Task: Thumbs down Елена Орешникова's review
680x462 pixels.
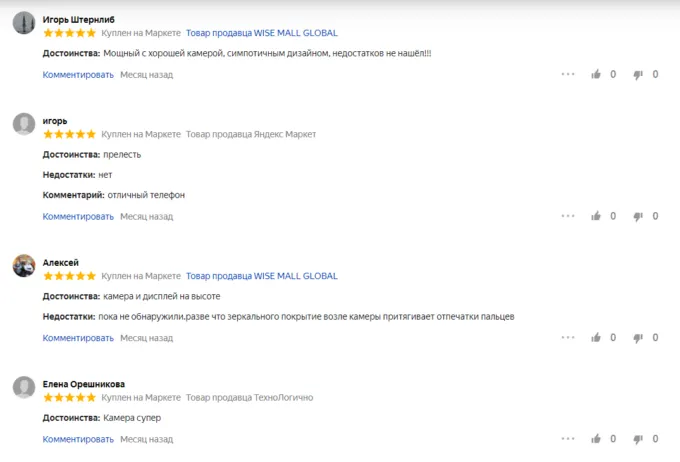Action: [639, 439]
